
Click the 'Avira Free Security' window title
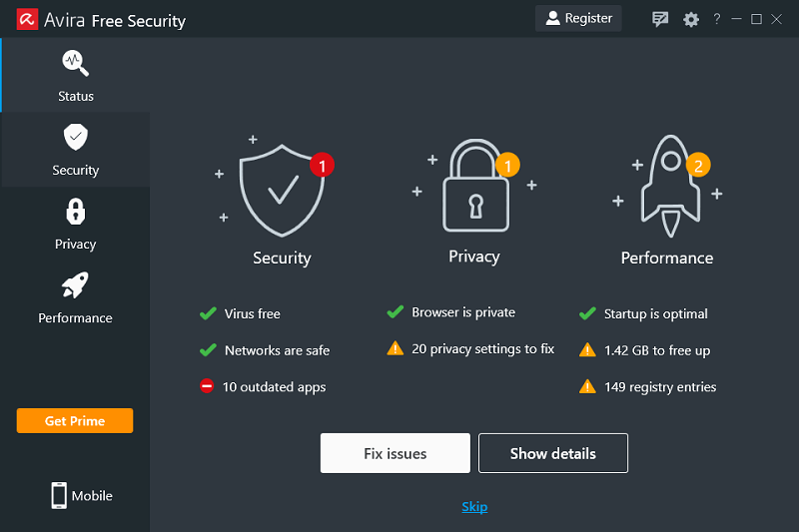click(x=115, y=20)
